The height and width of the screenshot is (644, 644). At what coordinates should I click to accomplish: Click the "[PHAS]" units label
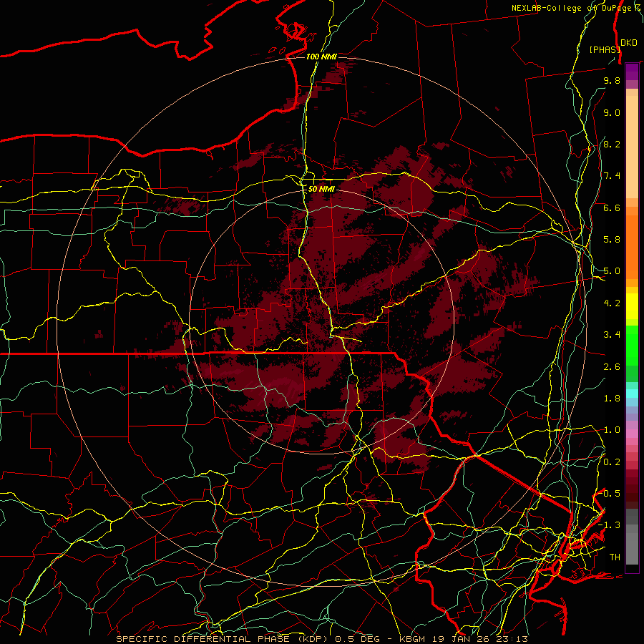(x=605, y=49)
